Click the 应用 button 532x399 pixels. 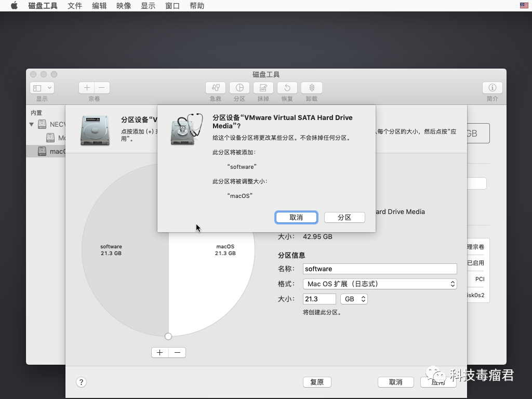(438, 382)
